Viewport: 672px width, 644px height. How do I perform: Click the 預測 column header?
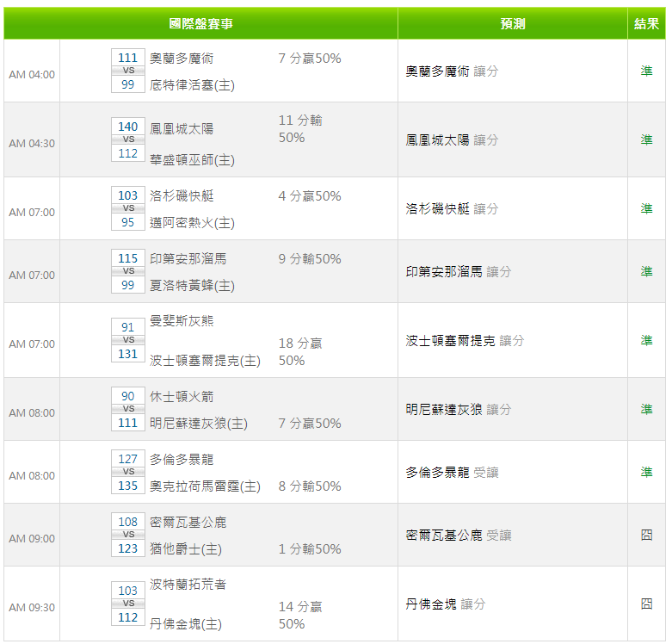click(x=513, y=23)
